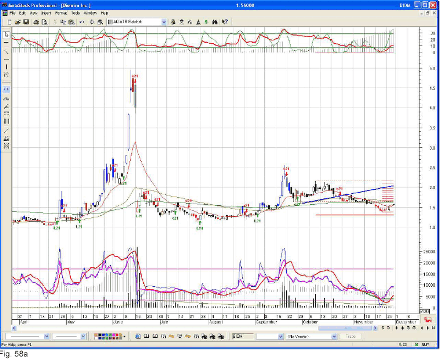Expand the color palette dropdown arrow

(x=125, y=336)
